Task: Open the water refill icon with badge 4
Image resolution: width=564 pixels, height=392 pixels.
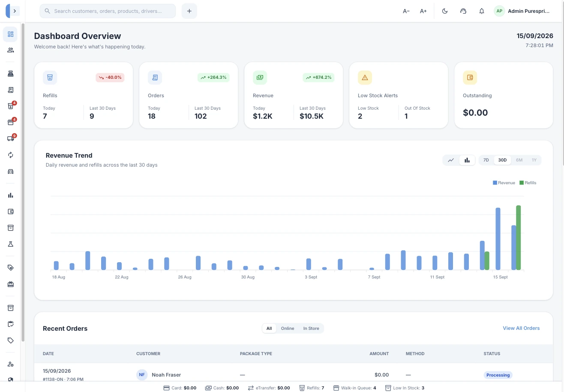Action: [10, 106]
